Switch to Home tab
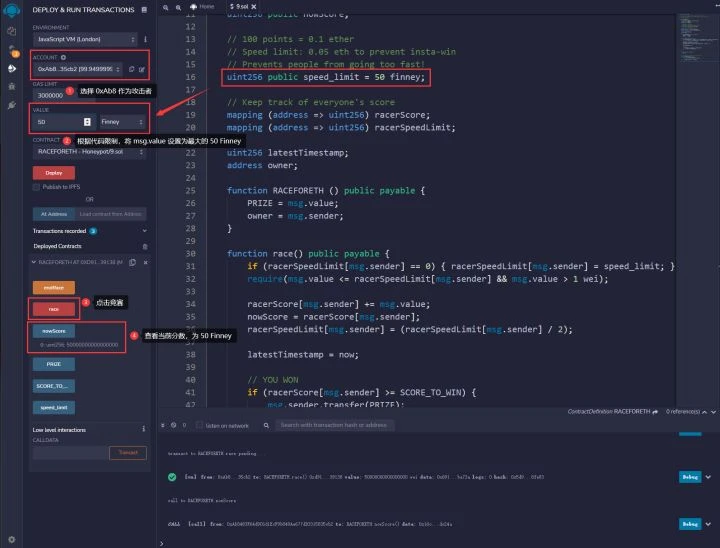The height and width of the screenshot is (548, 720). point(202,6)
